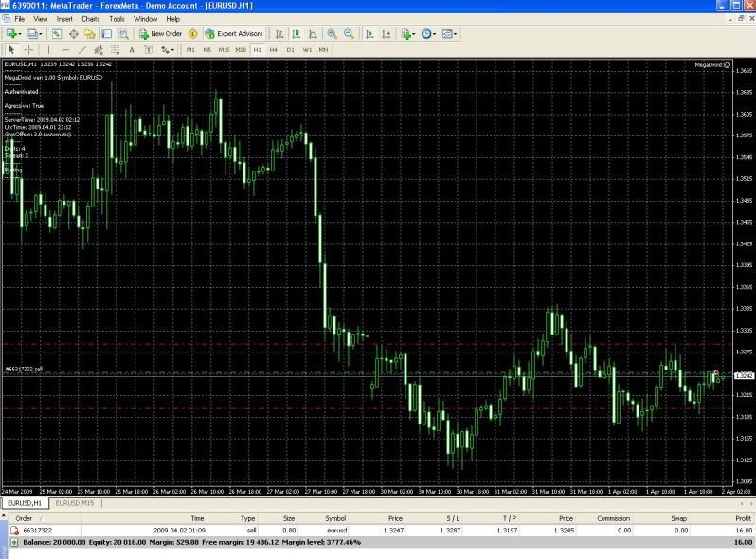Open the Window menu
This screenshot has height=559, width=756.
[145, 19]
